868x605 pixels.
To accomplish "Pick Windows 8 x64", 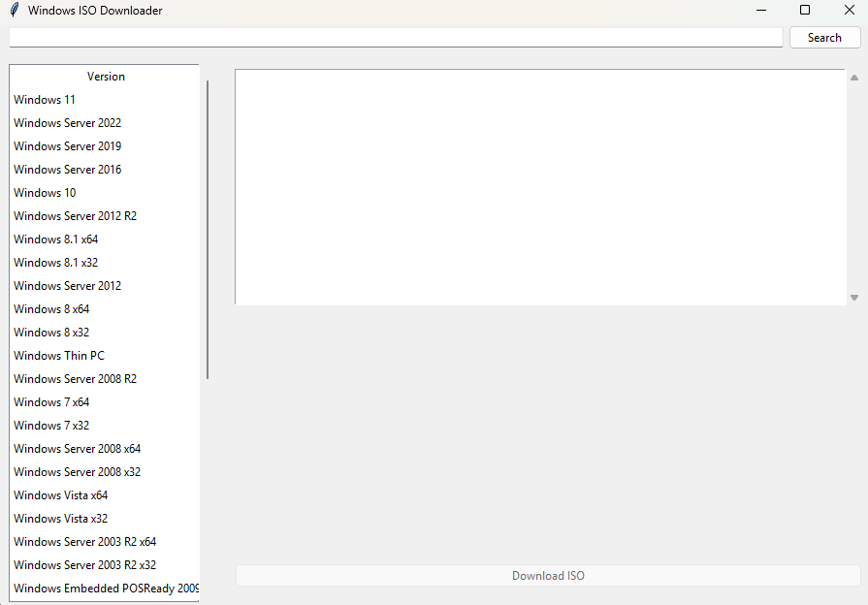I will [x=104, y=309].
